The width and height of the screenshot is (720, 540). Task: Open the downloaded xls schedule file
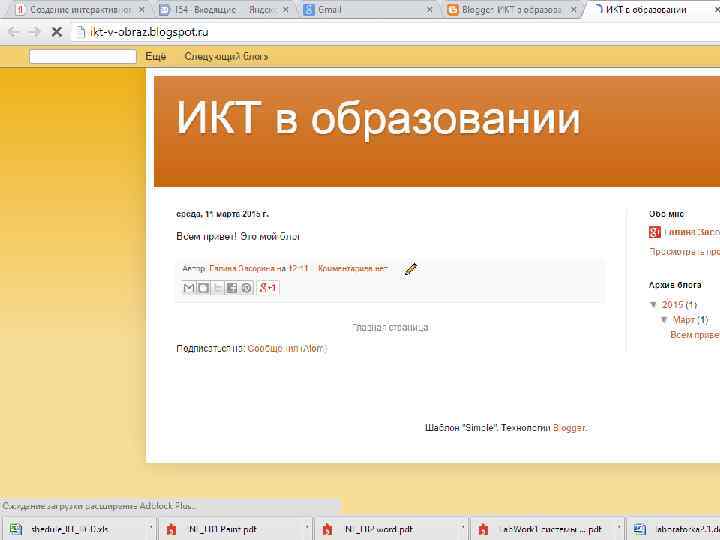[x=69, y=529]
